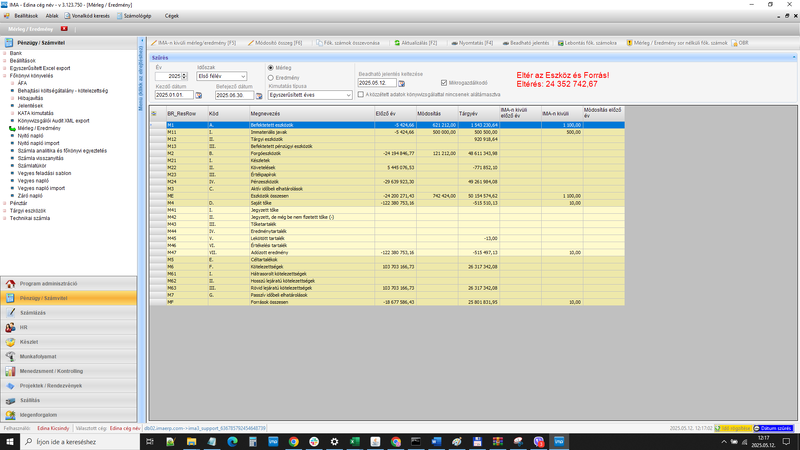
Task: Open Záró napló tree item
Action: (30, 196)
